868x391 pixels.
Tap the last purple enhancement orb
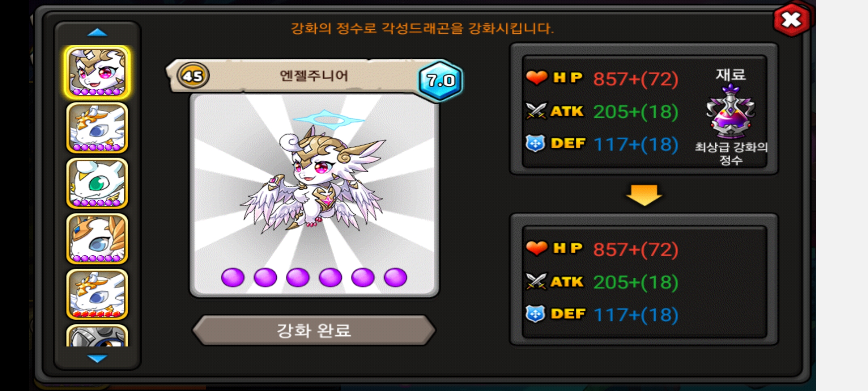point(395,278)
